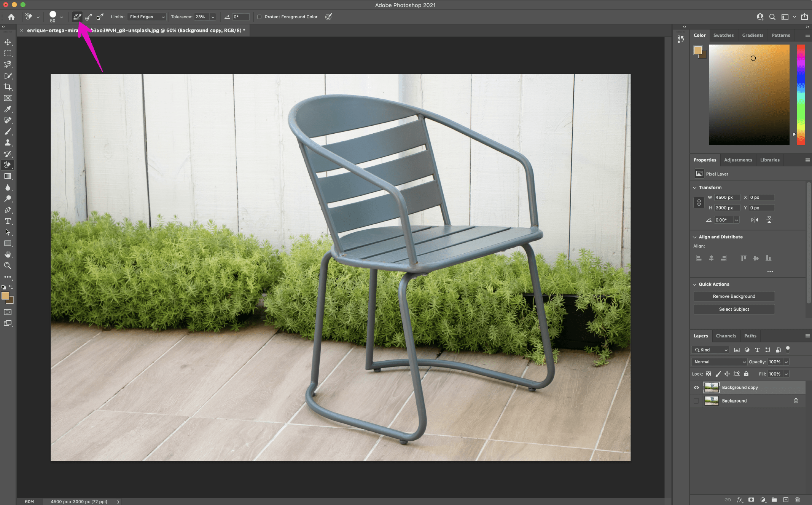812x505 pixels.
Task: Select the Type tool
Action: (x=8, y=221)
